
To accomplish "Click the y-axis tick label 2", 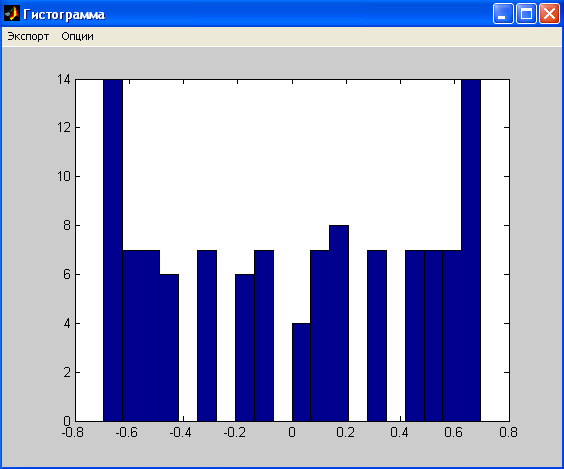I will [x=67, y=372].
